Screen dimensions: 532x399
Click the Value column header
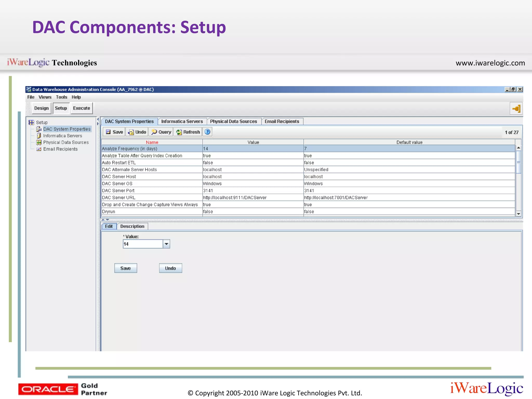click(253, 142)
